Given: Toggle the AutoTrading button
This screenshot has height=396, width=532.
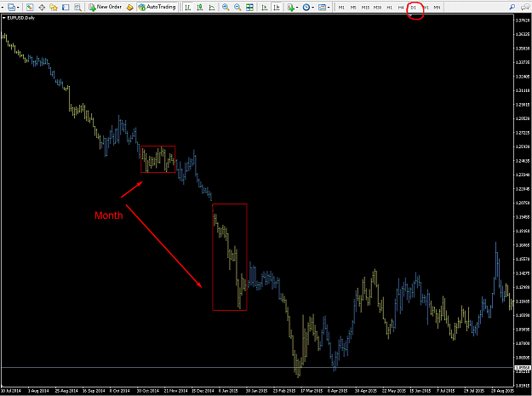Looking at the screenshot, I should (157, 7).
